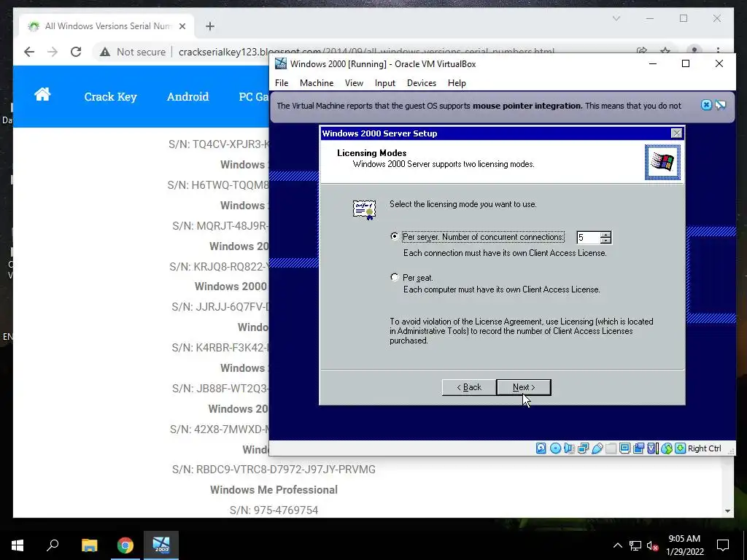The width and height of the screenshot is (747, 560).
Task: Open the VirtualBox Machine menu
Action: 317,83
